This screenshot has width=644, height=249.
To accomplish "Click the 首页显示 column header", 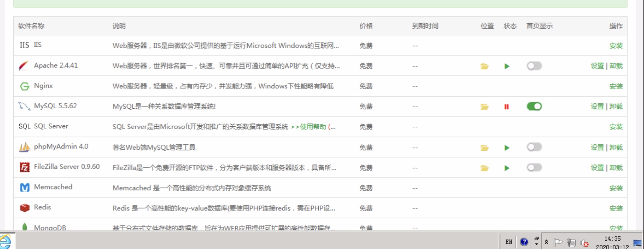I will click(540, 26).
